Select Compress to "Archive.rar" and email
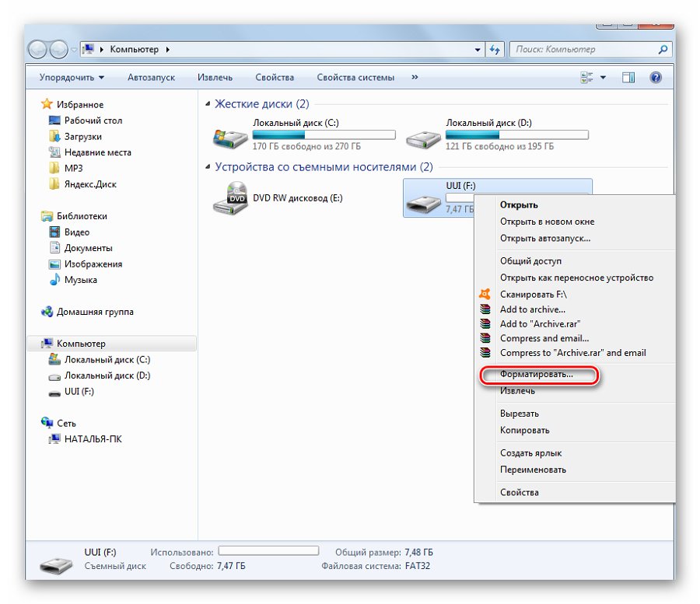This screenshot has height=604, width=700. (x=572, y=353)
